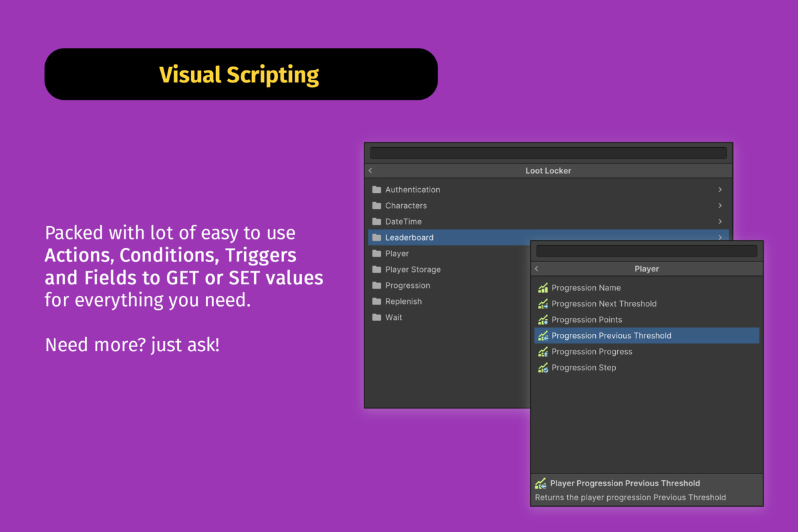Expand the Leaderboard chevron arrow
This screenshot has width=798, height=532.
point(720,237)
